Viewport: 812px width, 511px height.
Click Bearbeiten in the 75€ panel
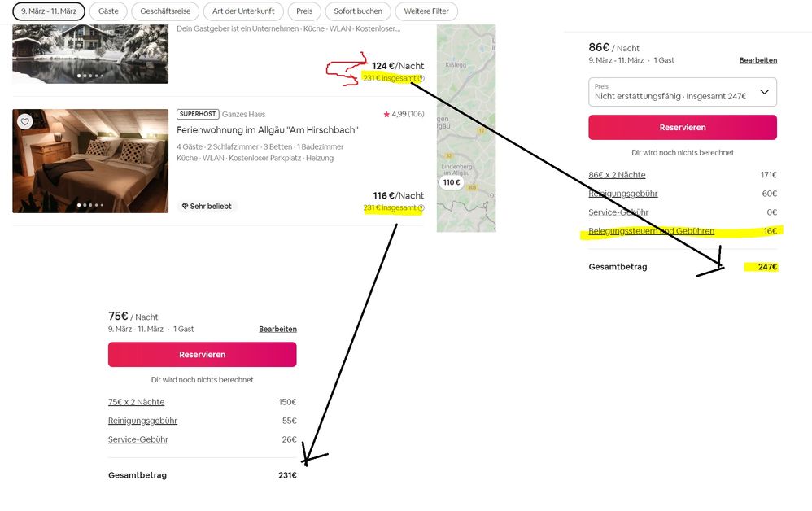click(277, 330)
